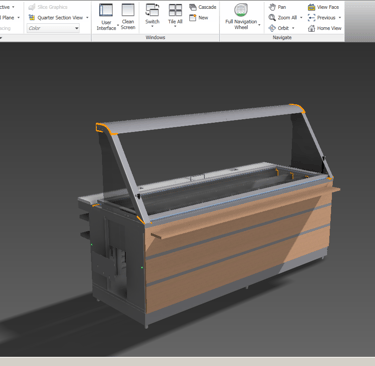Select the Pan tool
375x366 pixels.
(277, 7)
